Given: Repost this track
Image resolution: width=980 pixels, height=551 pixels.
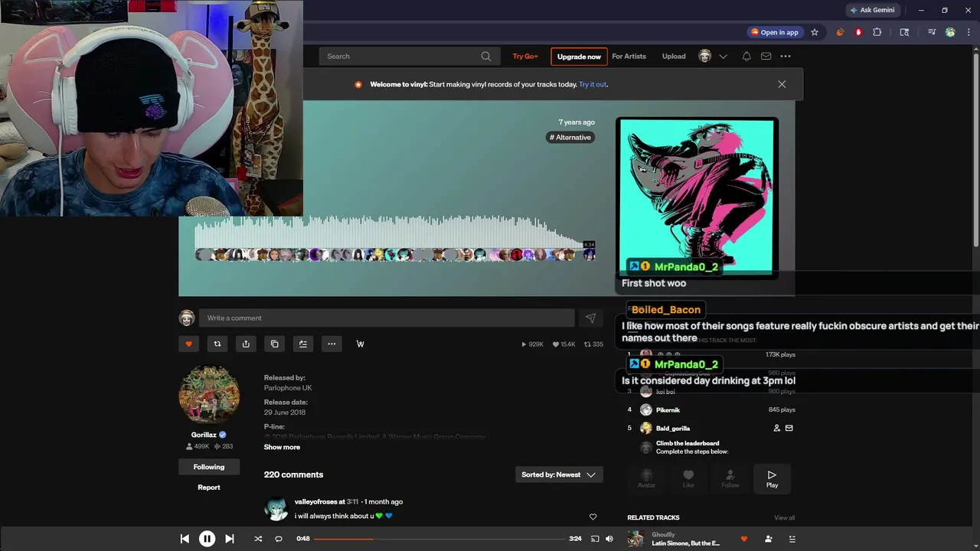Looking at the screenshot, I should (x=217, y=344).
